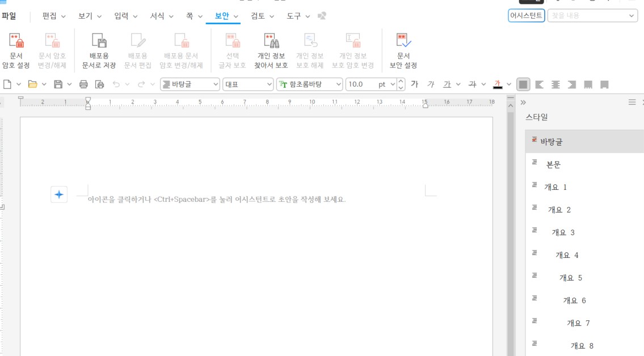Click the save floppy disk icon
This screenshot has height=356, width=644.
click(x=58, y=84)
